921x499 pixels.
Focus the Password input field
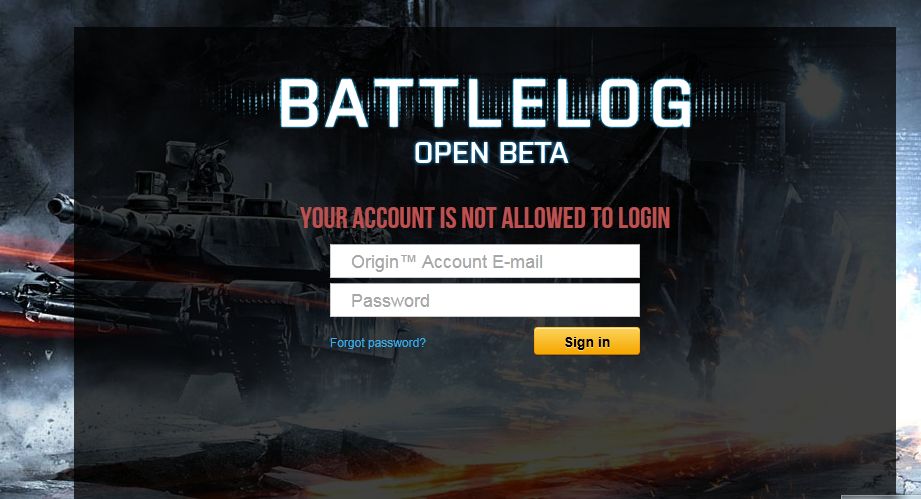coord(485,300)
